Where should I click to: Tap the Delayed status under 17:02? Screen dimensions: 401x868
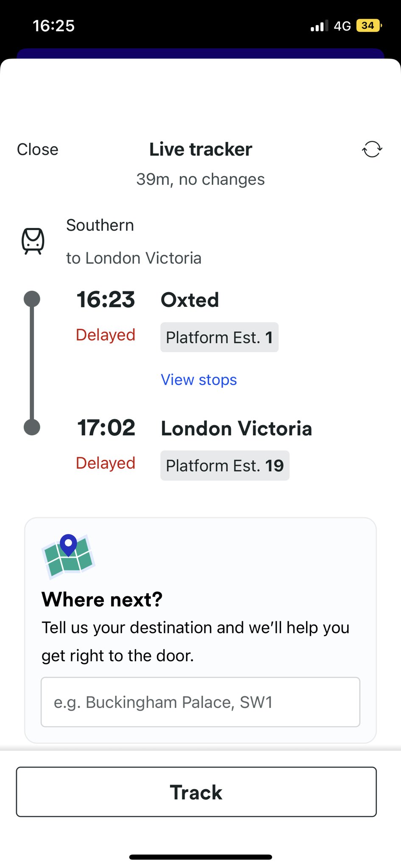[106, 463]
